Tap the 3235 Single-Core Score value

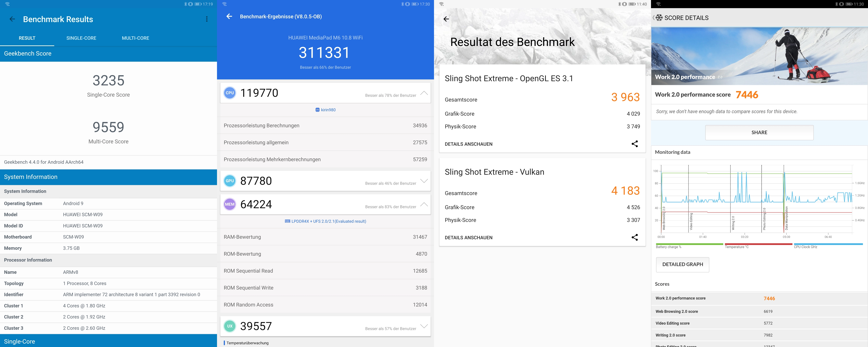coord(108,81)
